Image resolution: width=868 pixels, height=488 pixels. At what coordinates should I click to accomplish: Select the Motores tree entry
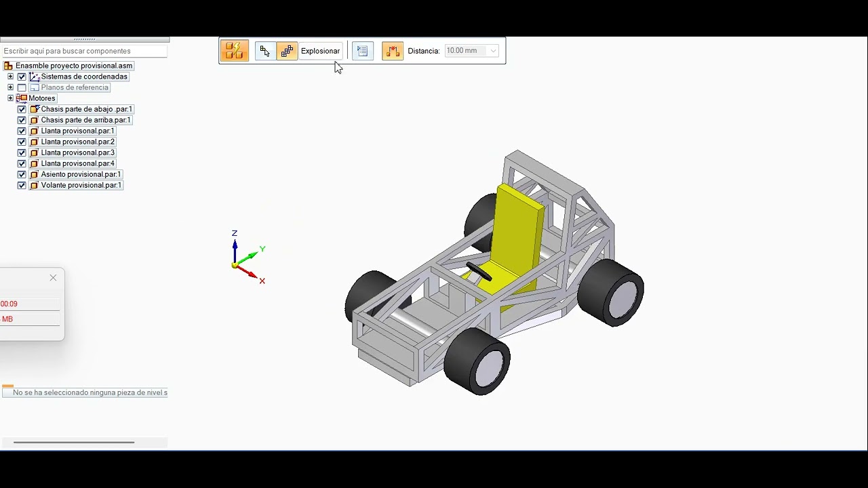tap(41, 98)
